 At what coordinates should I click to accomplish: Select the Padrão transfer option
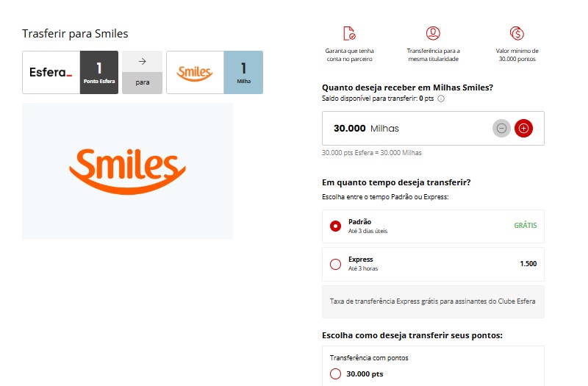[x=336, y=226]
